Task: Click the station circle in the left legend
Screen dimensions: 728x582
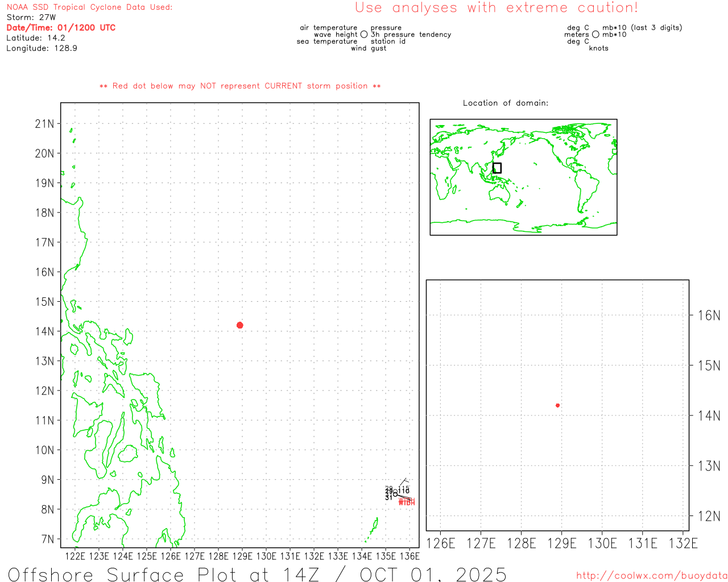Action: pos(364,35)
